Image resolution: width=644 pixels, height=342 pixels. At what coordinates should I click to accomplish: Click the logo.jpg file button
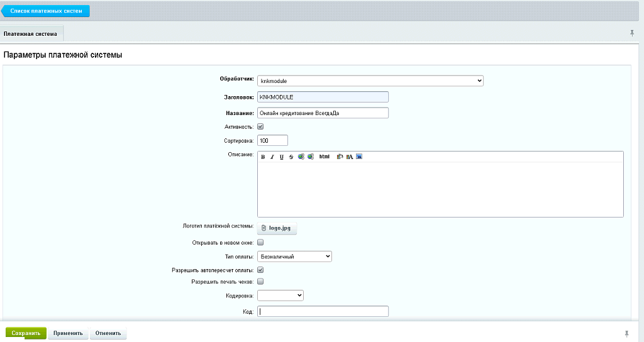coord(277,228)
